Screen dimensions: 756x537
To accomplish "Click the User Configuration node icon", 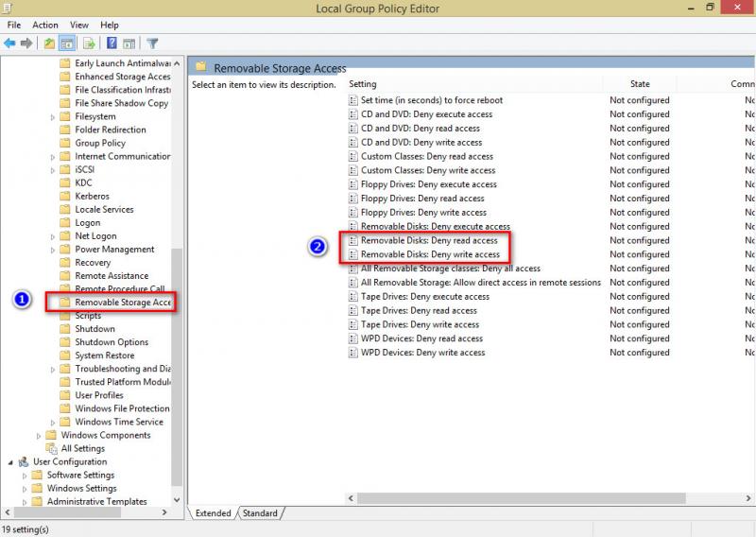I will pos(24,461).
